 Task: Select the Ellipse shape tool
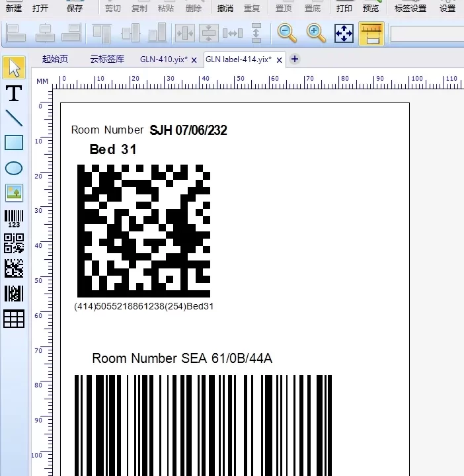pyautogui.click(x=14, y=168)
